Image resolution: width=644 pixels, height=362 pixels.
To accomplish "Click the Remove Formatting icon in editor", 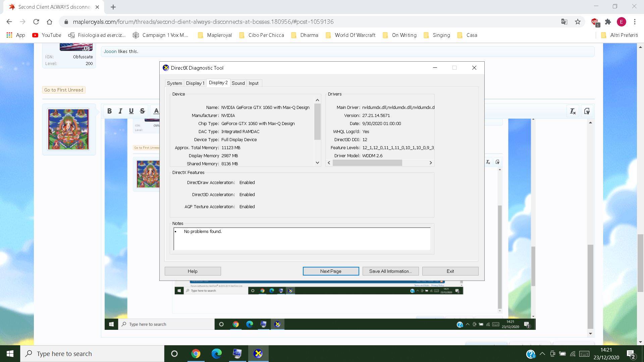I will click(573, 111).
